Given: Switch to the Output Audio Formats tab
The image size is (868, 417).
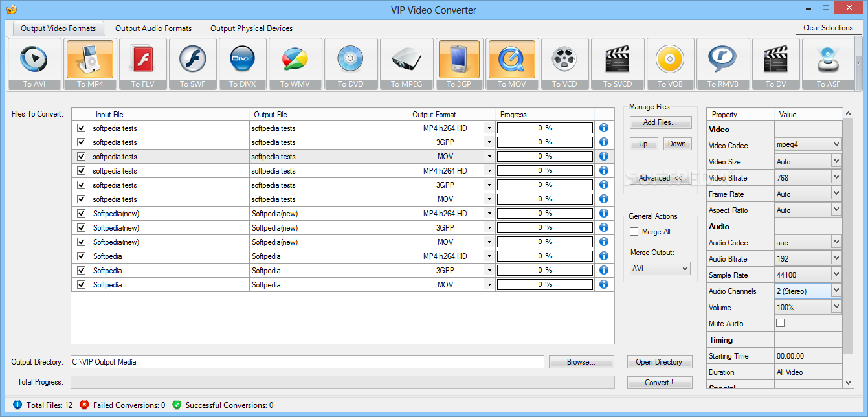Looking at the screenshot, I should click(x=153, y=28).
